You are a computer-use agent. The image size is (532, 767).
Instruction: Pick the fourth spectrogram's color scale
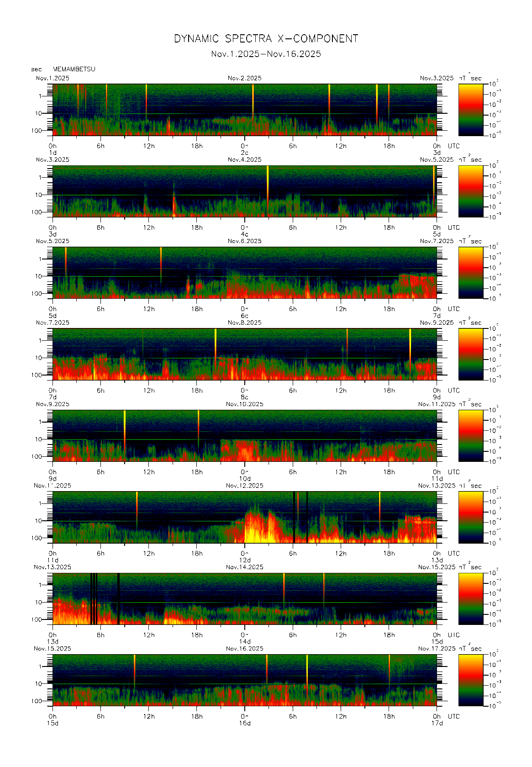coord(470,354)
